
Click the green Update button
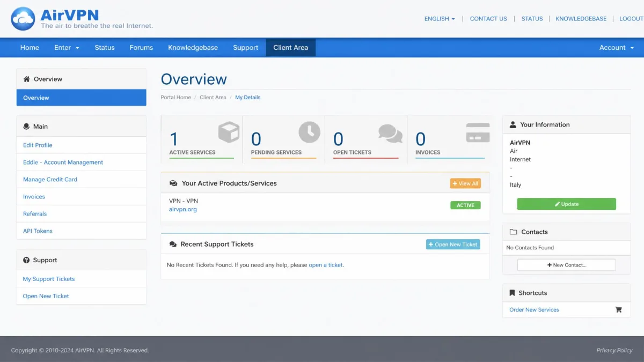click(x=567, y=204)
